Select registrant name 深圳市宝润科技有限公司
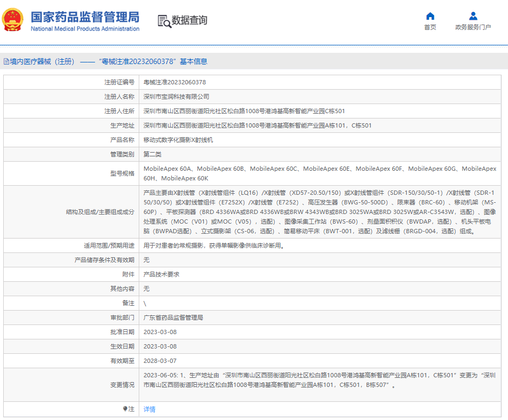The width and height of the screenshot is (508, 420). pos(176,97)
